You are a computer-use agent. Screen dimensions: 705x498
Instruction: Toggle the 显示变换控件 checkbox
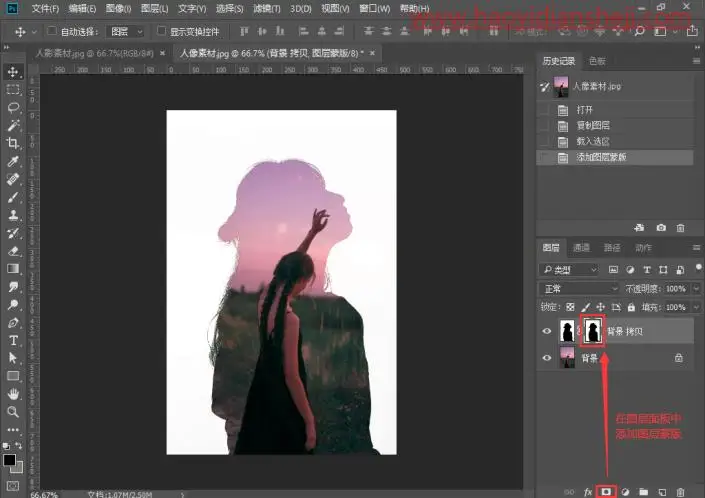[161, 31]
